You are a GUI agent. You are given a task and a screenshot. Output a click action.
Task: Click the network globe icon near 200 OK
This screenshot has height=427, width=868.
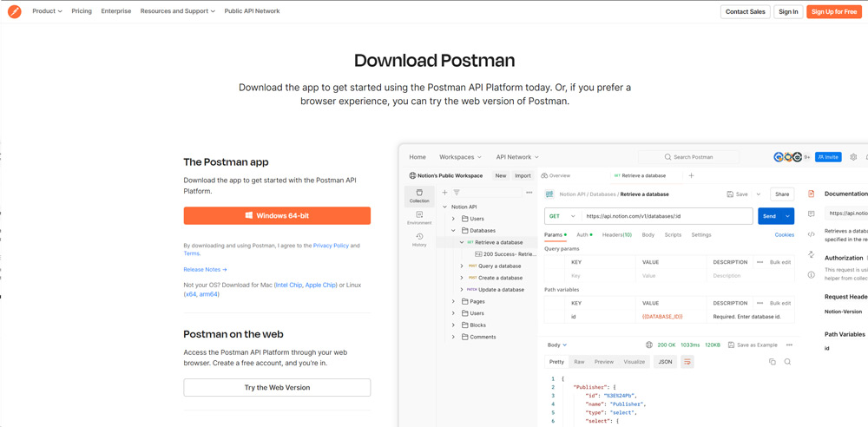648,345
